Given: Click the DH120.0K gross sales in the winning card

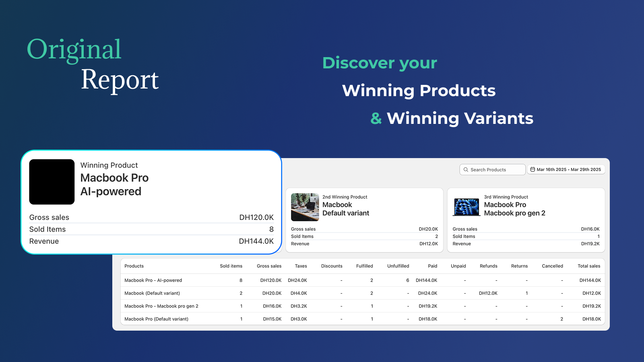Looking at the screenshot, I should [256, 218].
